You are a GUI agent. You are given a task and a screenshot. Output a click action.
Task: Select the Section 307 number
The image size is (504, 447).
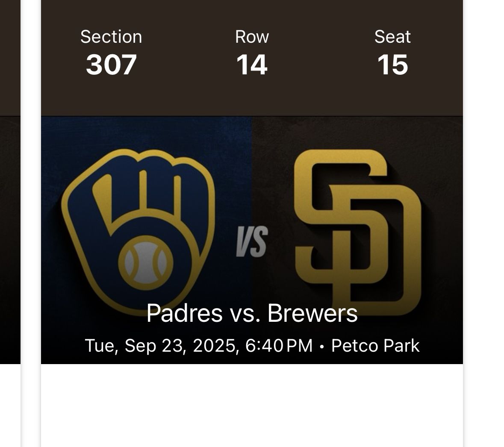111,65
